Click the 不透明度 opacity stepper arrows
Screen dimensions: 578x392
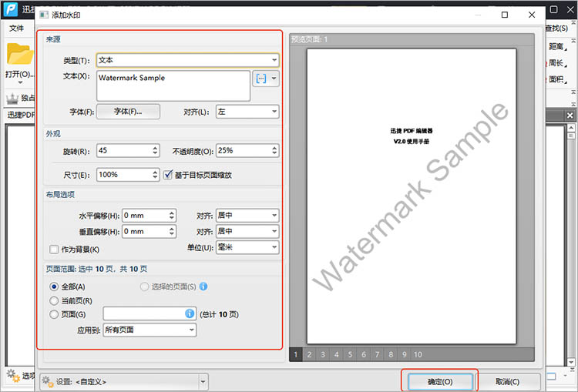click(274, 150)
